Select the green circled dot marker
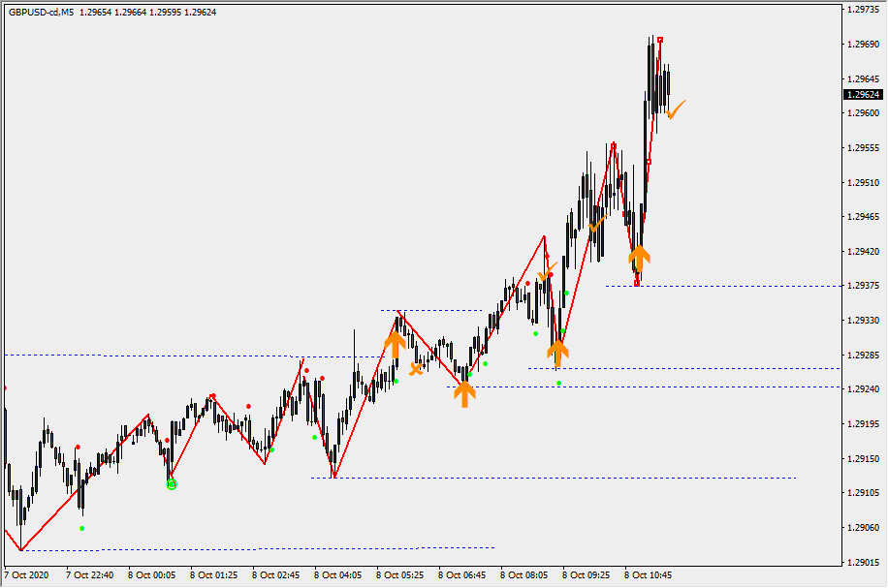The width and height of the screenshot is (888, 588). [x=172, y=483]
